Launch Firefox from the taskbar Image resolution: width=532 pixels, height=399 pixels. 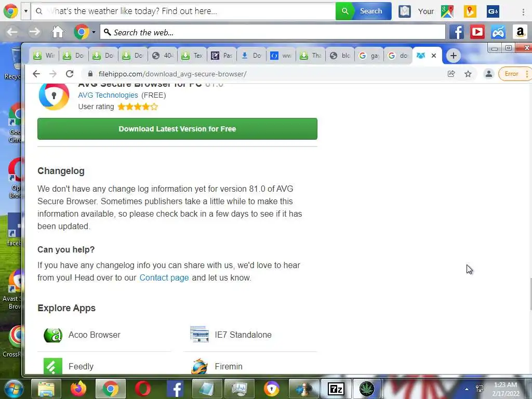[x=78, y=389]
